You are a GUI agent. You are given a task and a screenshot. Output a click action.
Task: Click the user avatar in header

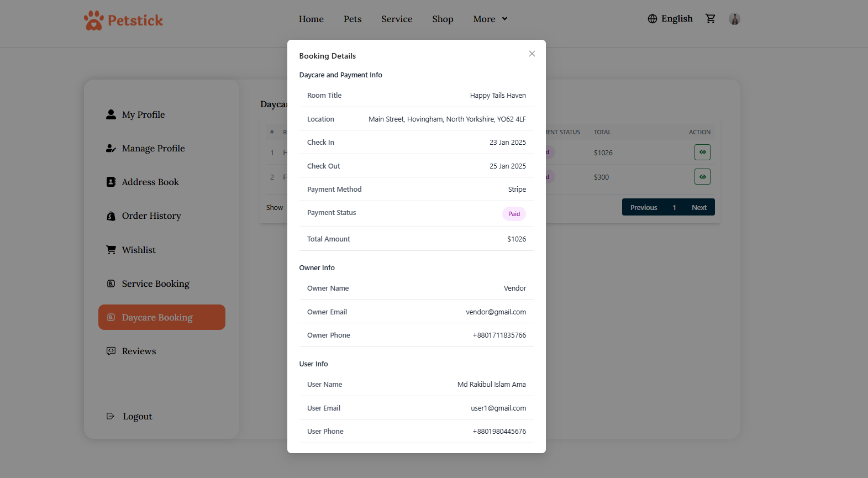point(734,19)
